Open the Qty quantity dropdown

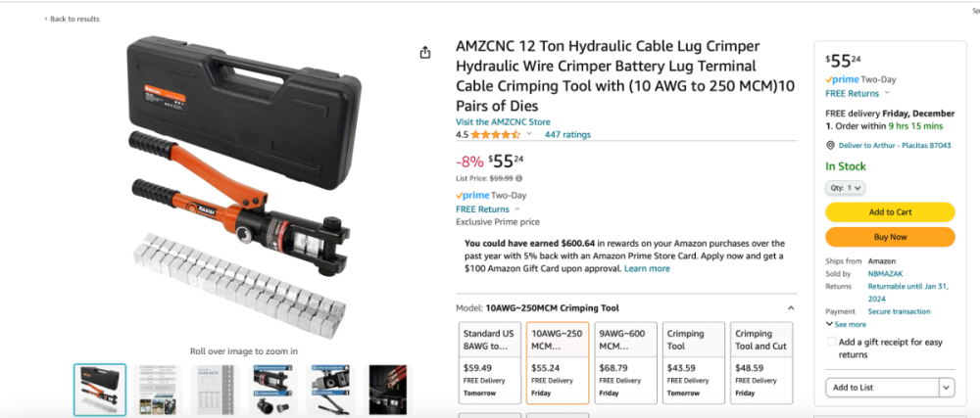845,188
